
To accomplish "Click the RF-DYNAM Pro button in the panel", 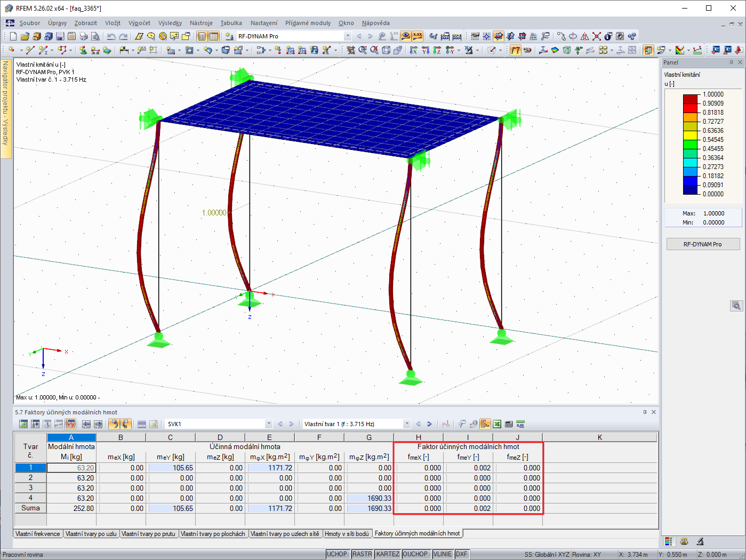I will click(703, 244).
